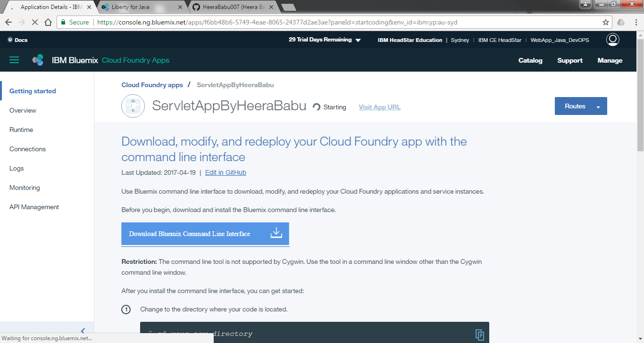Bookmark this page with star icon

click(x=606, y=22)
